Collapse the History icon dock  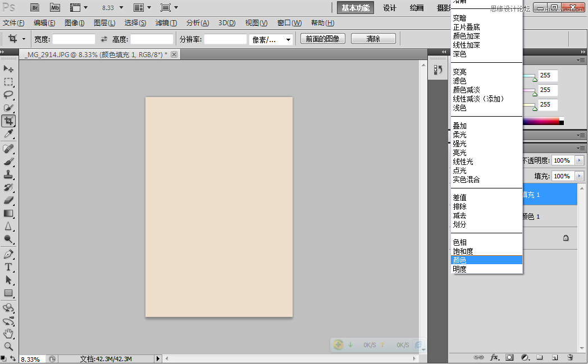pyautogui.click(x=444, y=52)
